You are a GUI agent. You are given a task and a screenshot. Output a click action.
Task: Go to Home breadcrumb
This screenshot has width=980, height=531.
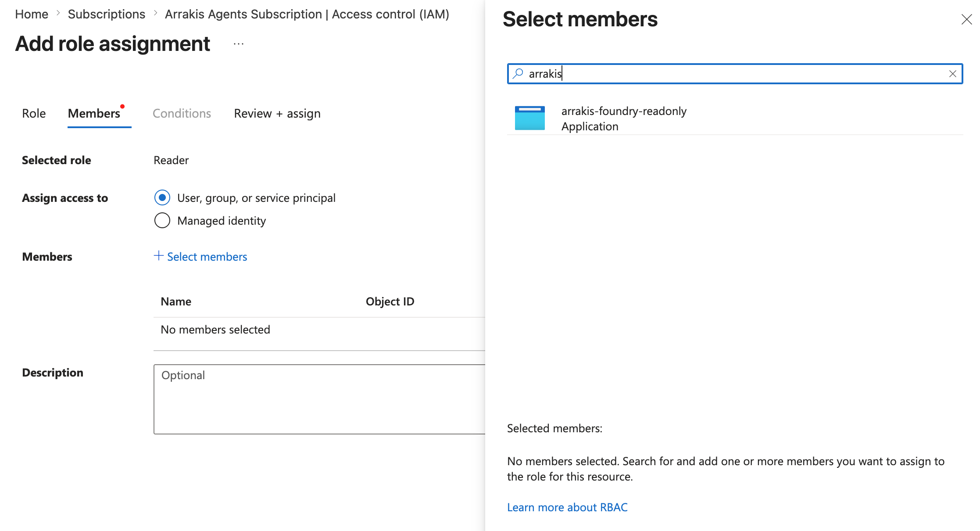click(32, 14)
